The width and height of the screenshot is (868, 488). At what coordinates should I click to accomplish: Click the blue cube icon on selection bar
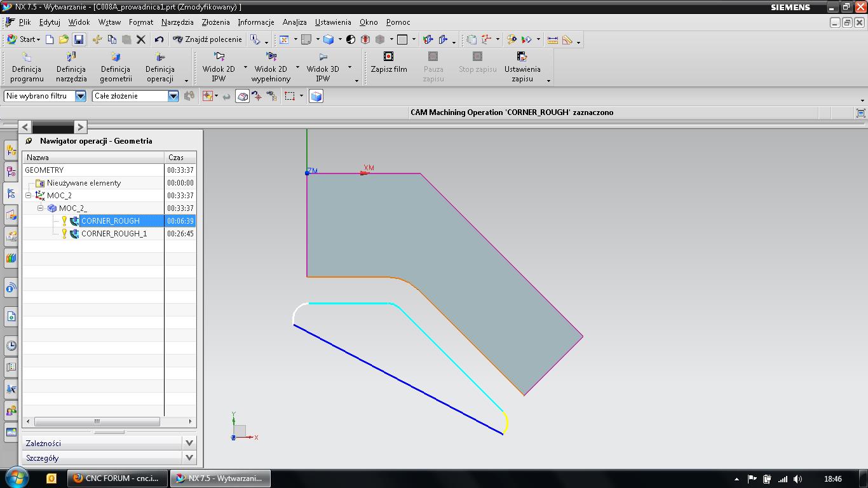[316, 96]
